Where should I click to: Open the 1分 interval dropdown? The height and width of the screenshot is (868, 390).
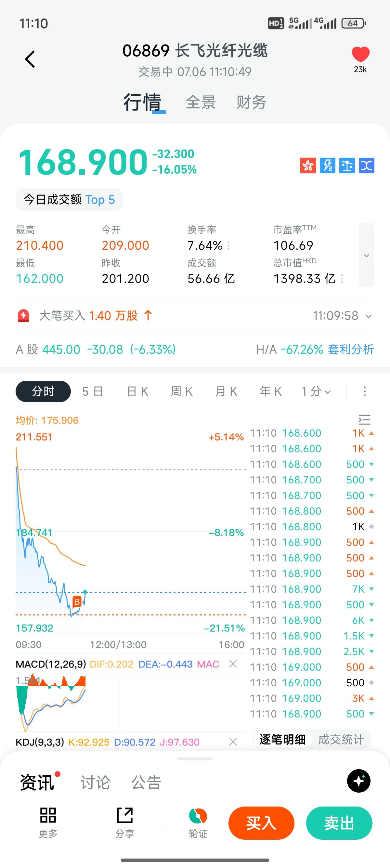(316, 391)
